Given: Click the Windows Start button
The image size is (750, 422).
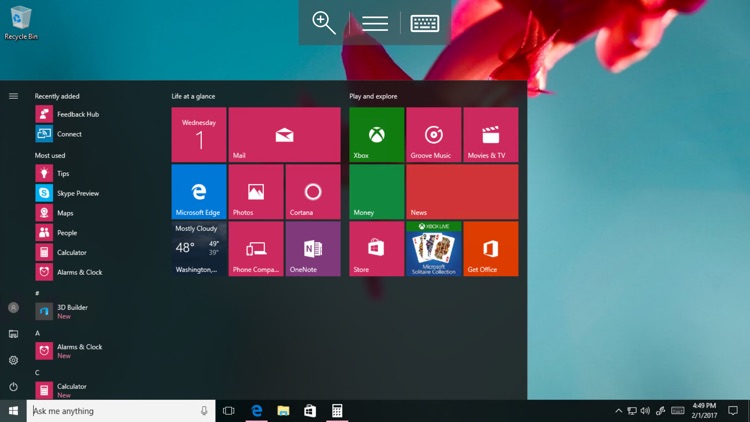Looking at the screenshot, I should (x=13, y=411).
